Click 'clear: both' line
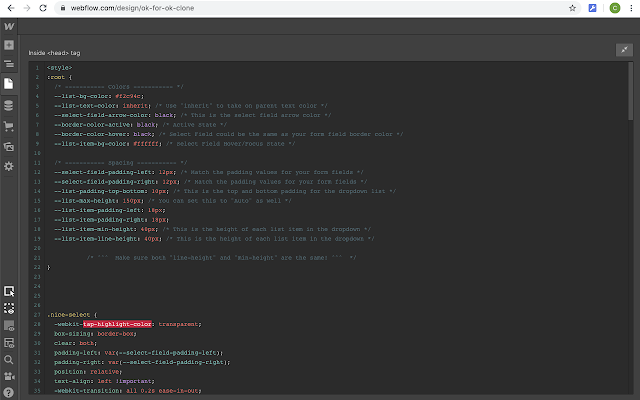The width and height of the screenshot is (640, 400). (76, 343)
